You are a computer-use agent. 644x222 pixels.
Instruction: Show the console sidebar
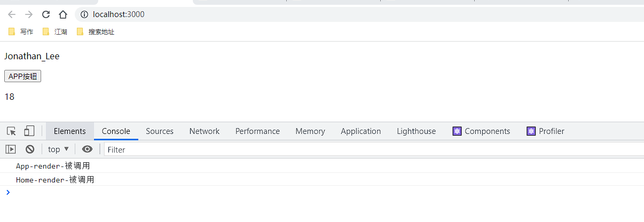[x=11, y=149]
